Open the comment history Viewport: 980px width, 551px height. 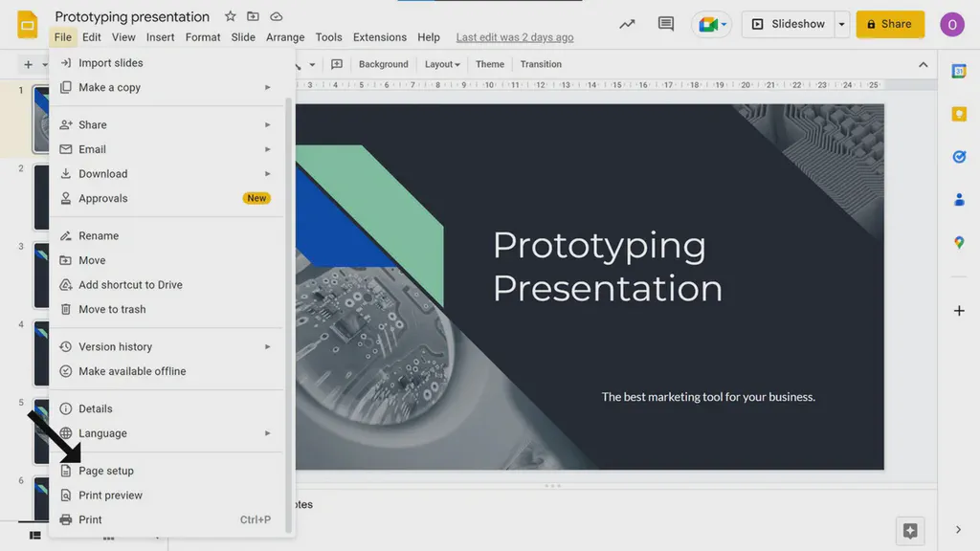pyautogui.click(x=665, y=24)
